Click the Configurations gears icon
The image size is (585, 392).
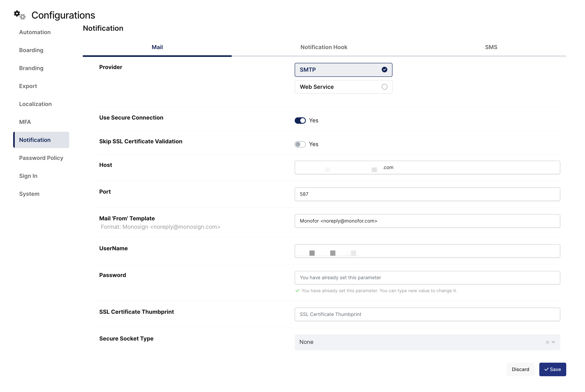coord(20,15)
